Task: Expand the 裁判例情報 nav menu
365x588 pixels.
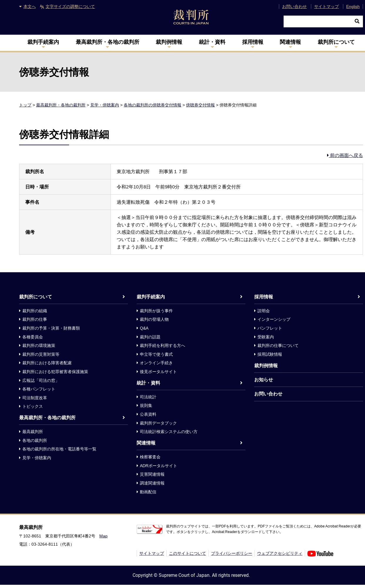Action: click(169, 42)
